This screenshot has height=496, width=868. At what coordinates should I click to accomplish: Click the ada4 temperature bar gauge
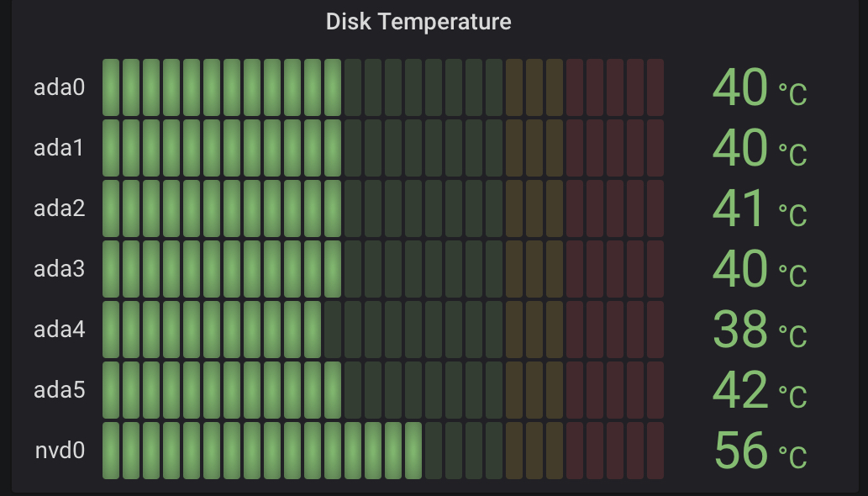(x=383, y=330)
